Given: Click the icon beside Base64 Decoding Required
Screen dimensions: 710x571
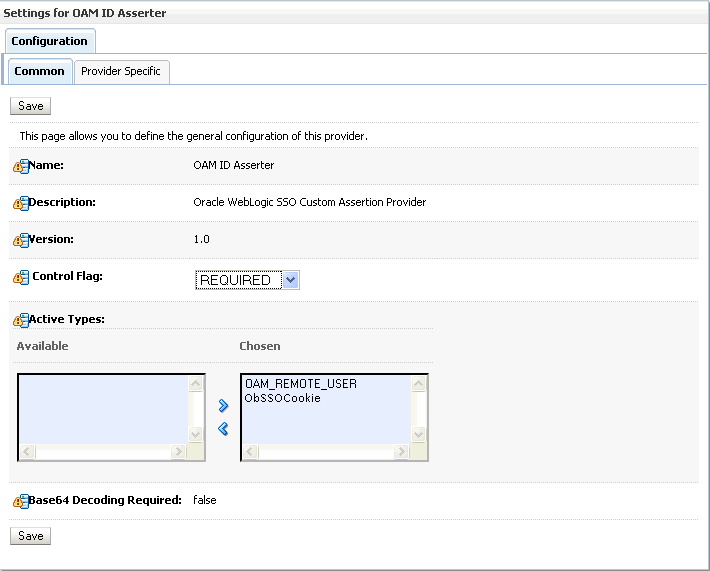Looking at the screenshot, I should click(x=20, y=501).
